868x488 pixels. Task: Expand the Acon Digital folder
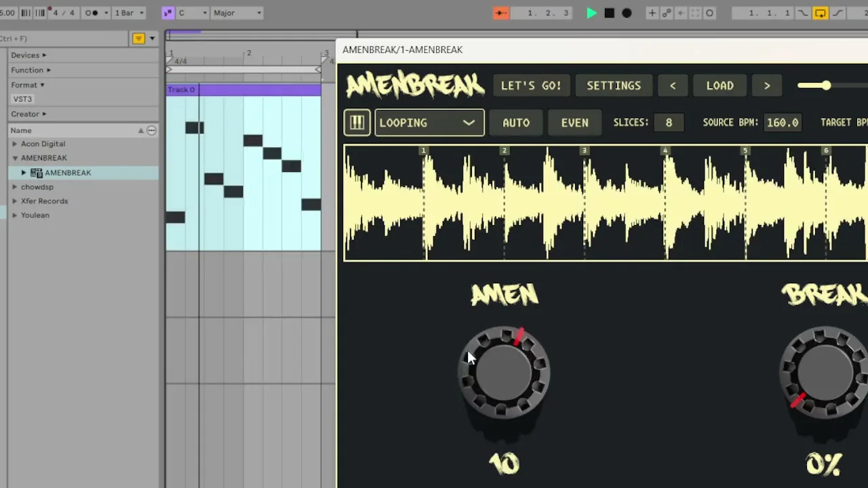click(x=14, y=144)
